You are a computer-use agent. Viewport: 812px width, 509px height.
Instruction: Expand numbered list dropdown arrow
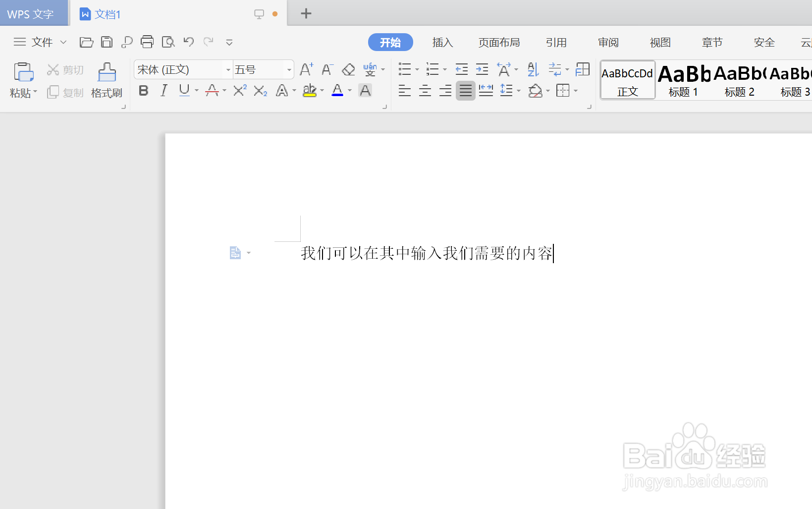click(x=444, y=69)
